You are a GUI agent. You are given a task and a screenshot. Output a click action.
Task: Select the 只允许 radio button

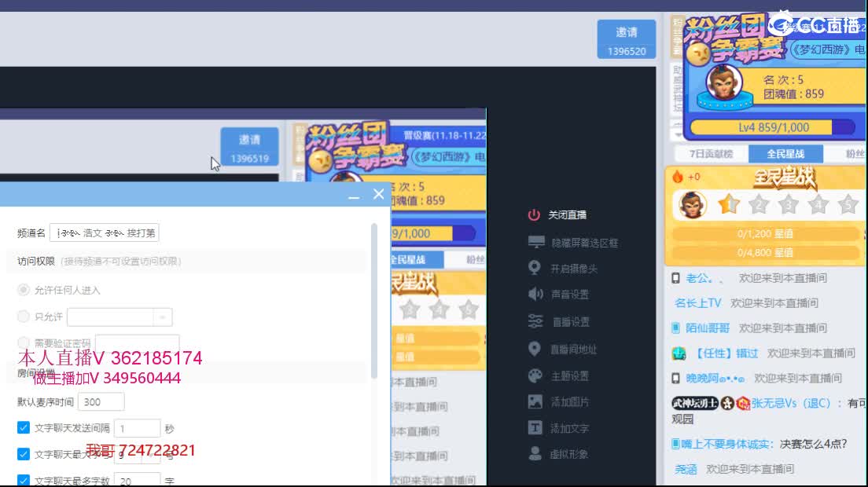click(x=24, y=317)
